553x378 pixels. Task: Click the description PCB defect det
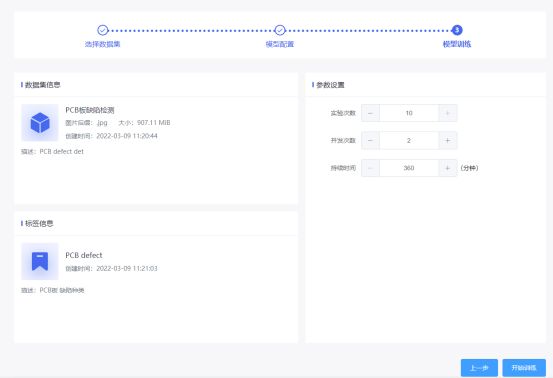pos(62,151)
